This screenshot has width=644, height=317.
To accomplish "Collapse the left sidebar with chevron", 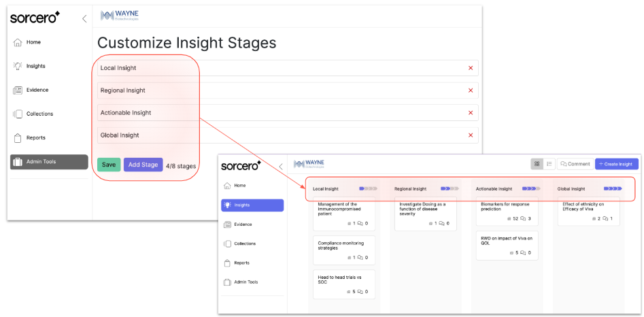I will pyautogui.click(x=84, y=18).
